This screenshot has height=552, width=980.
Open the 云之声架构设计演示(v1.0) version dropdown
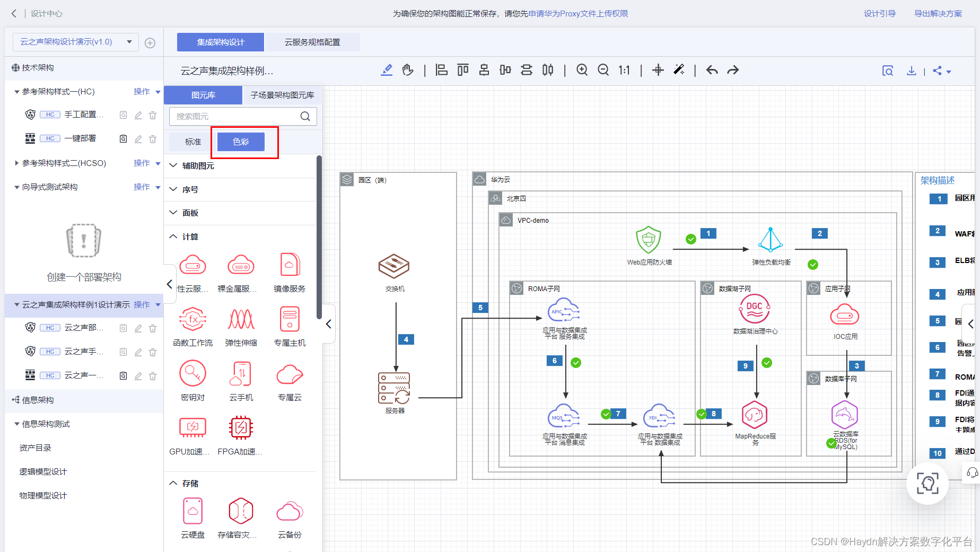tap(75, 42)
